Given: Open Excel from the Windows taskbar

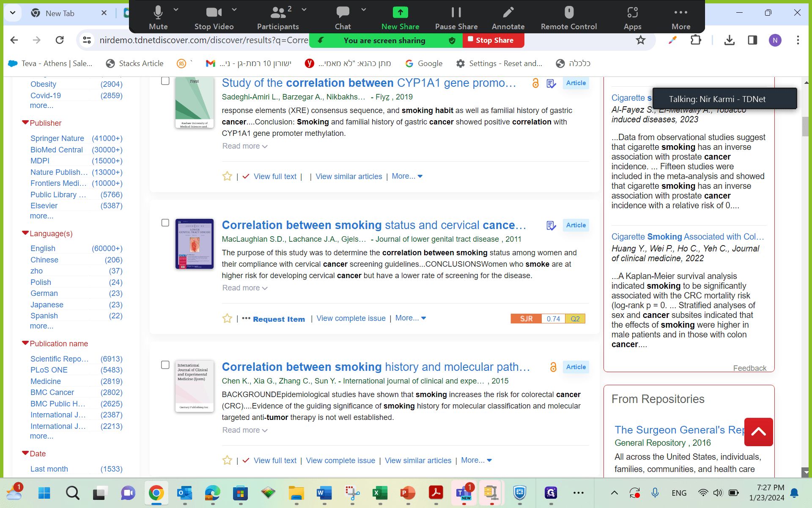Looking at the screenshot, I should tap(380, 493).
